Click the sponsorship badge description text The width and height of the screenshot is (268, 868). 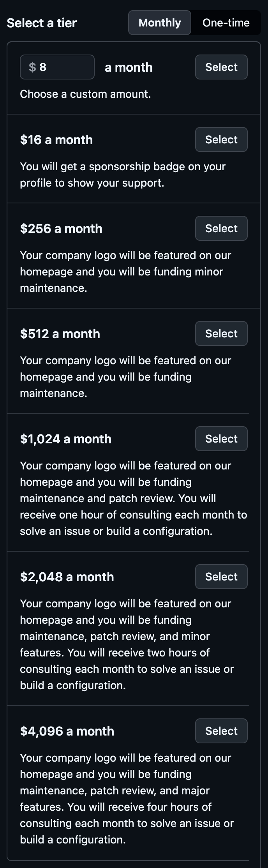click(x=123, y=175)
